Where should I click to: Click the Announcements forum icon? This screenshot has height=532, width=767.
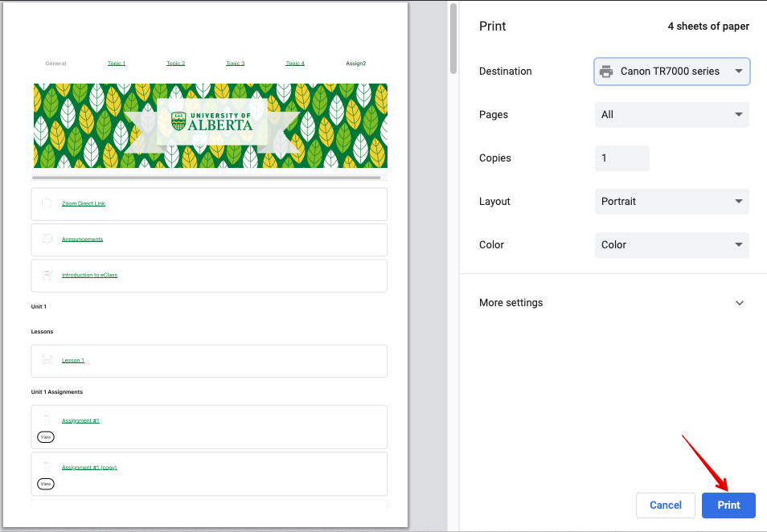47,239
